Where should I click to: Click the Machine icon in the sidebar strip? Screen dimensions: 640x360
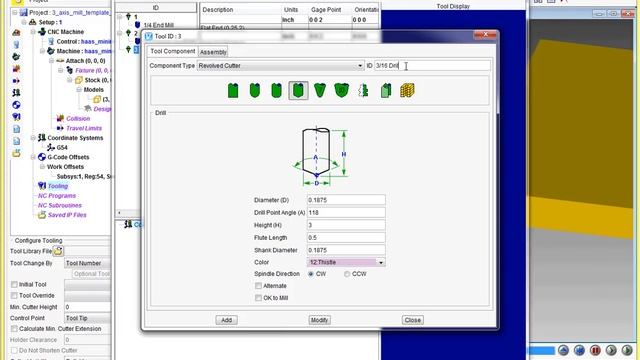click(16, 56)
